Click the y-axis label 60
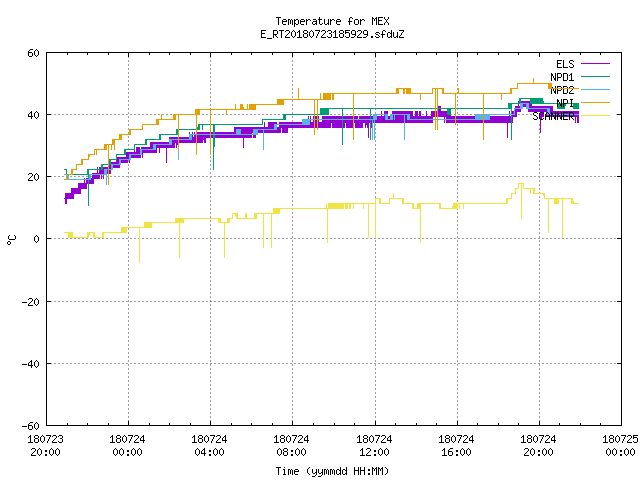This screenshot has height=480, width=640. click(x=33, y=53)
